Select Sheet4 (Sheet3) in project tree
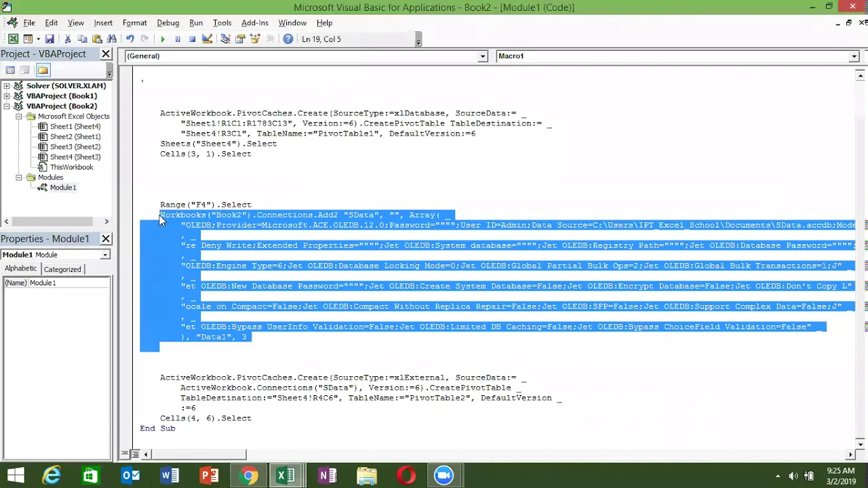This screenshot has height=488, width=868. [x=75, y=157]
